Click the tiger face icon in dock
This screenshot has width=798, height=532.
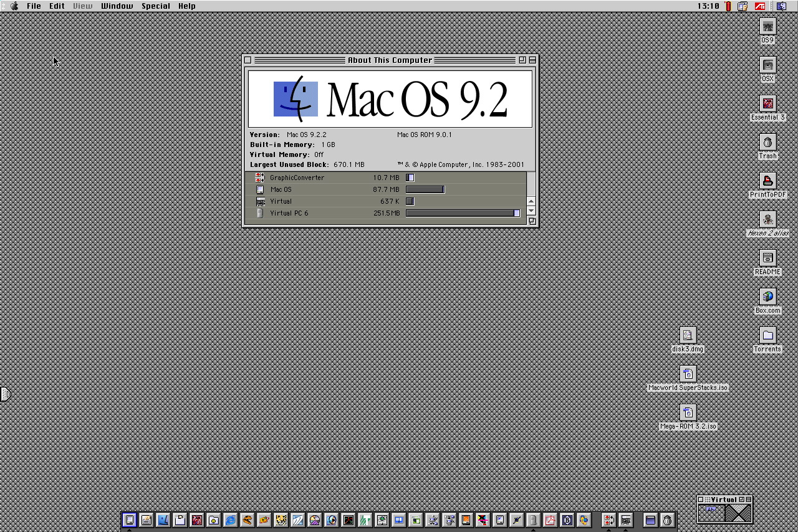pyautogui.click(x=281, y=520)
